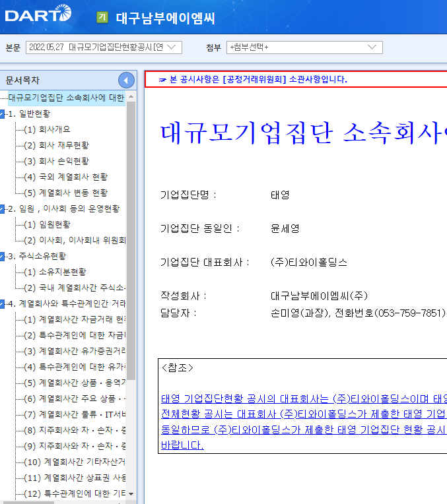Viewport: 447px width, 504px height.
Task: Open (4) 국외 계열회사 현황
Action: [65, 177]
